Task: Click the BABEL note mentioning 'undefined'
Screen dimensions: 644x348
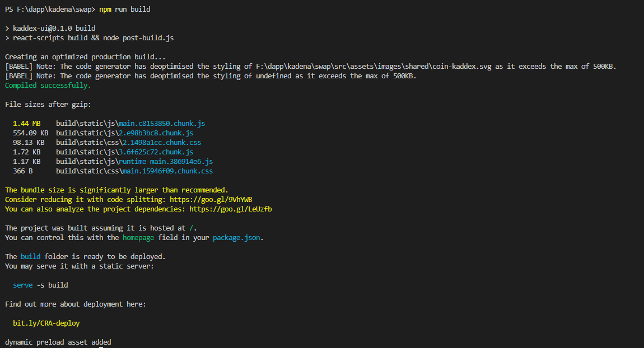Action: pos(211,76)
